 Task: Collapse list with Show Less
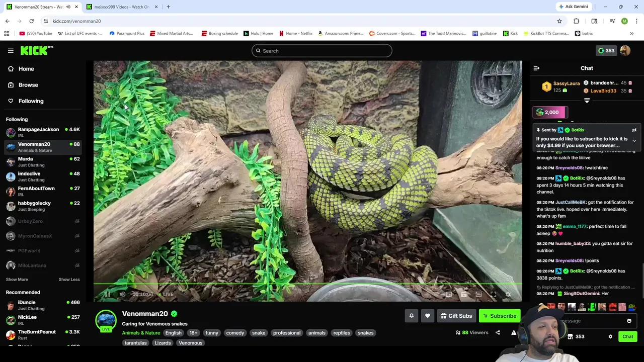point(69,280)
